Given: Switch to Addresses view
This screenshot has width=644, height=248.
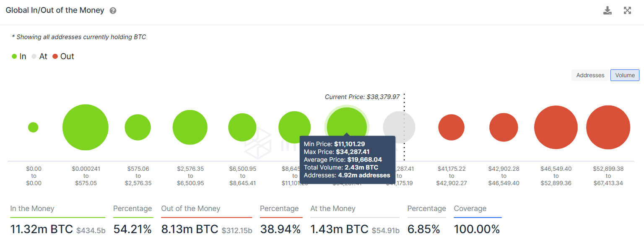Looking at the screenshot, I should pos(590,75).
